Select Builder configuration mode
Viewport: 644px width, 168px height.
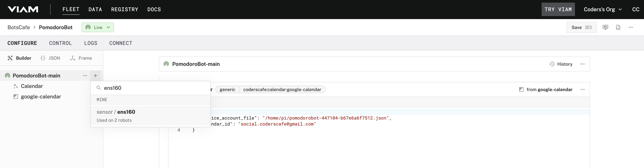point(19,58)
